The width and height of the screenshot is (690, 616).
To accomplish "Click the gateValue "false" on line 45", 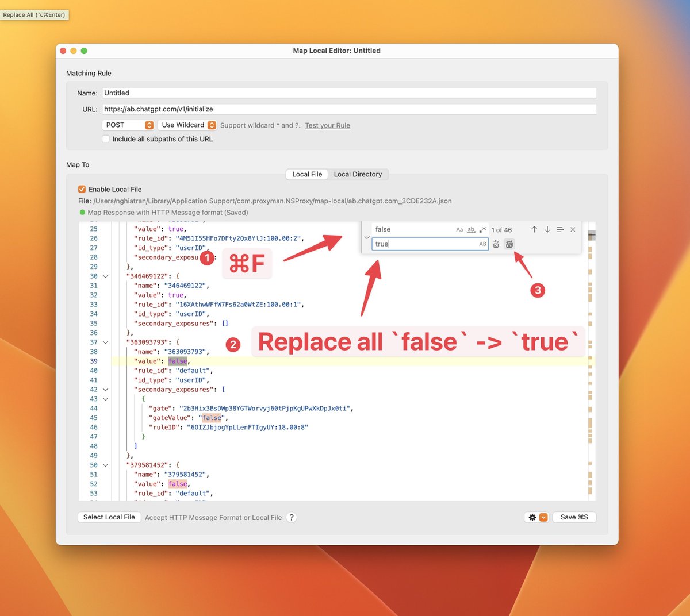I will [212, 418].
